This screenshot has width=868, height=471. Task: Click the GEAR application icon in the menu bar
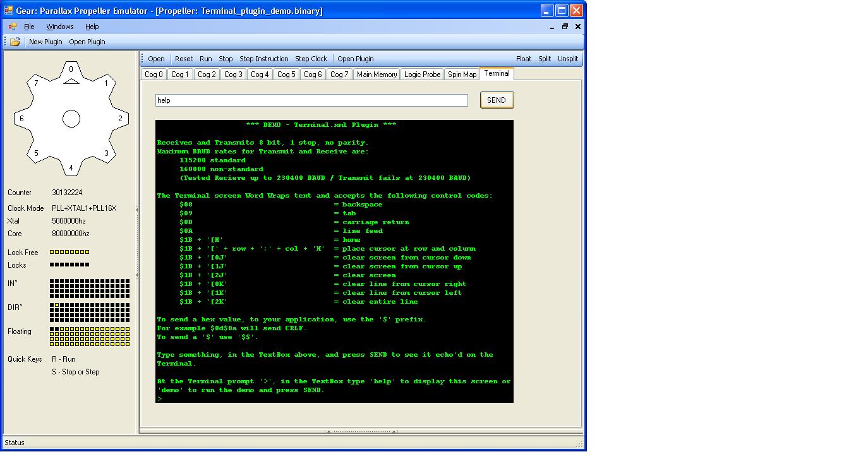click(13, 27)
